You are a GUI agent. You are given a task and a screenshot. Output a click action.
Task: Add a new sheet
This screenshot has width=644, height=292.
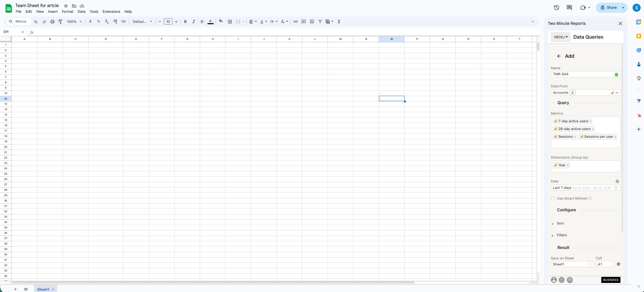(15, 289)
